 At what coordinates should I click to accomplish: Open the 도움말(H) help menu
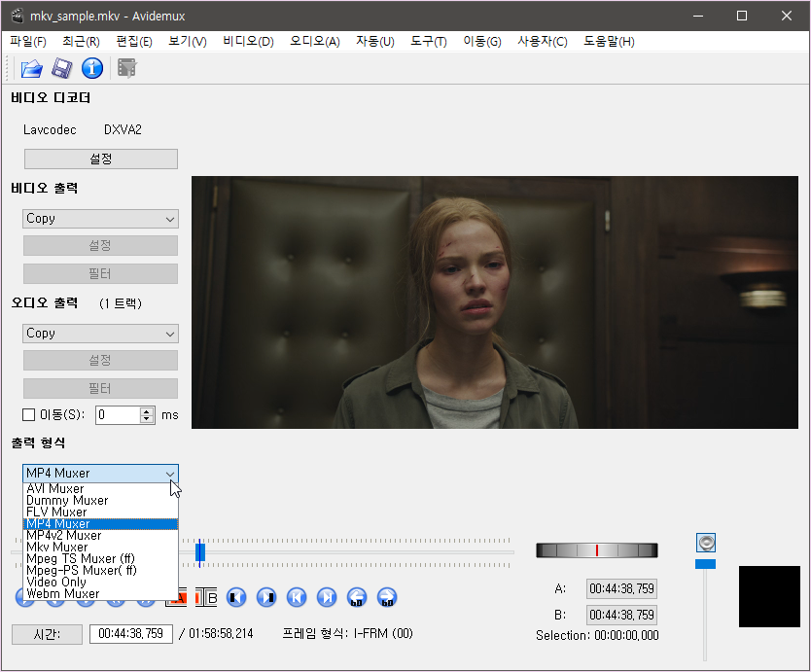[x=610, y=42]
